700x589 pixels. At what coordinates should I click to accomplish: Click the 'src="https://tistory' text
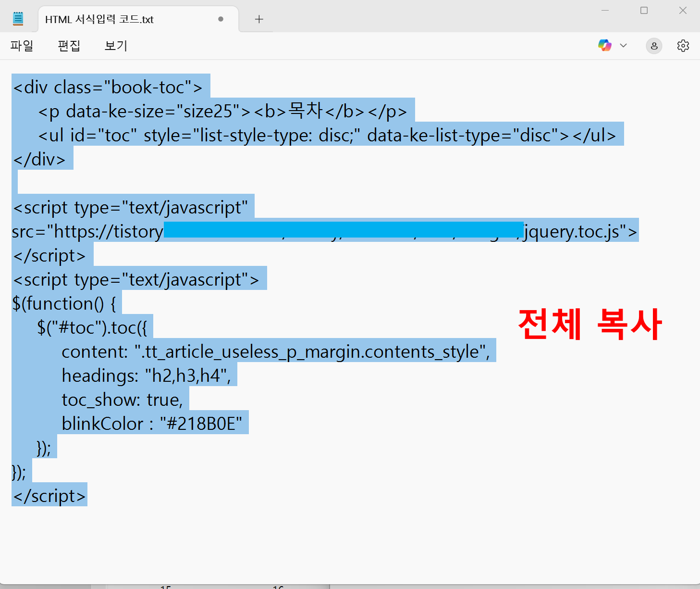click(87, 231)
